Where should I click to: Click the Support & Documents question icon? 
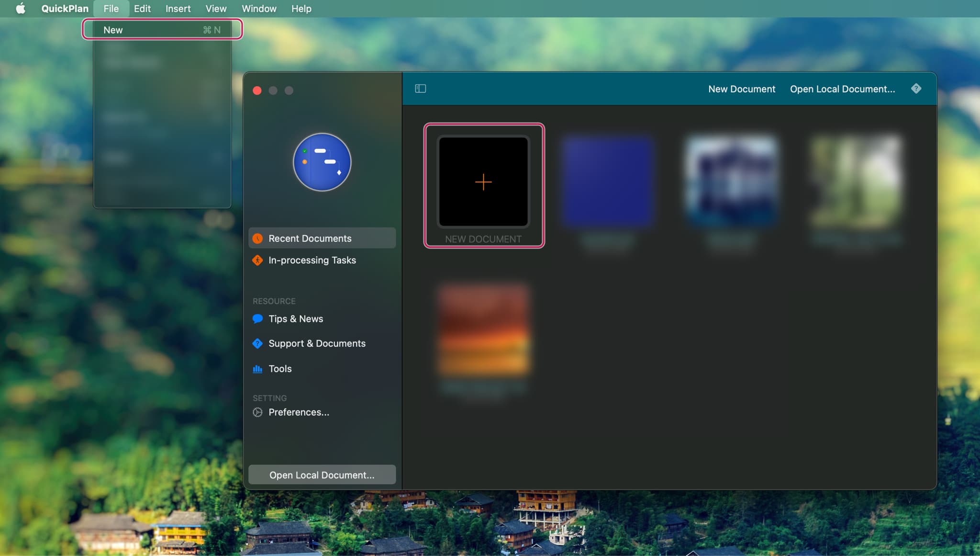(x=257, y=343)
